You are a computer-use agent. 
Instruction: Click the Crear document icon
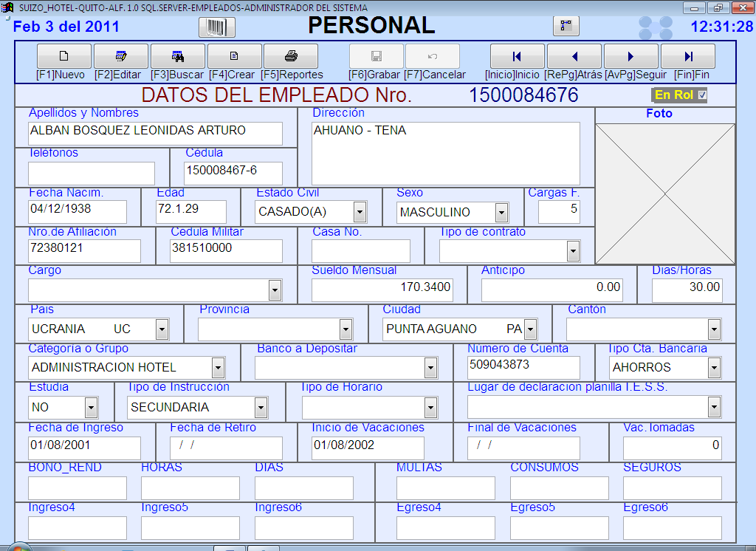pos(234,56)
